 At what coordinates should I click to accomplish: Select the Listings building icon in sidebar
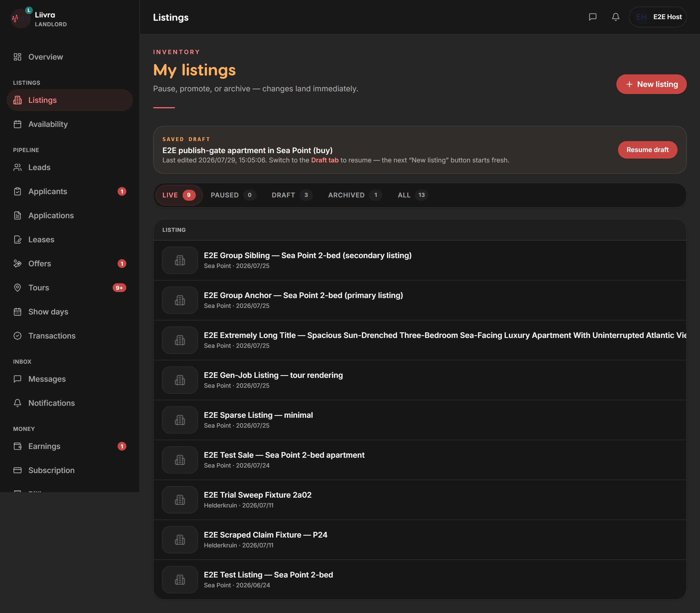(17, 100)
